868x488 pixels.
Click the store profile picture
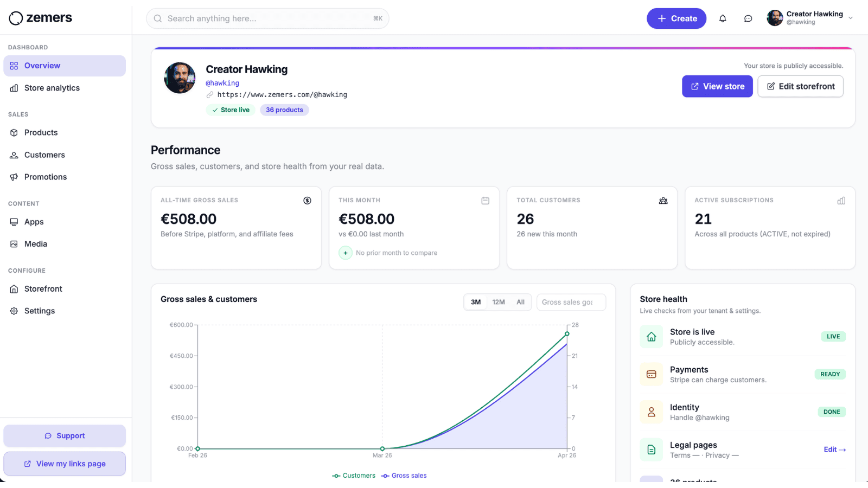180,78
